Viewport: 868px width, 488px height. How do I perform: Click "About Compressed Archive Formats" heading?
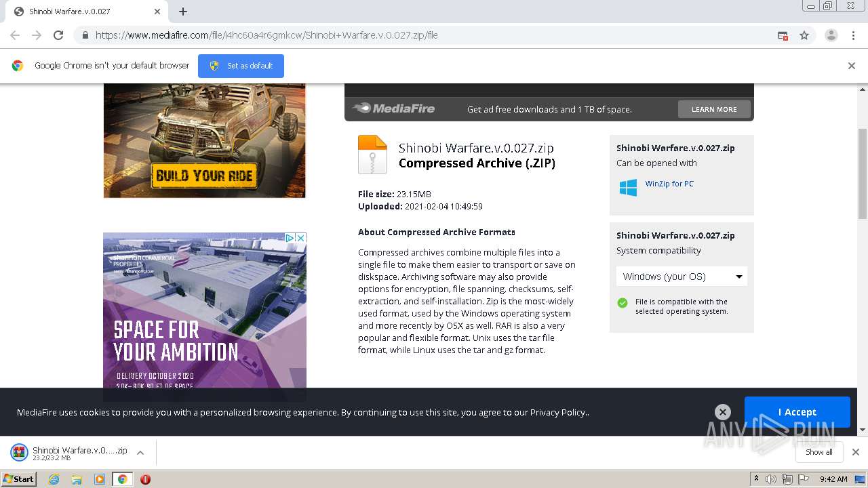coord(437,232)
